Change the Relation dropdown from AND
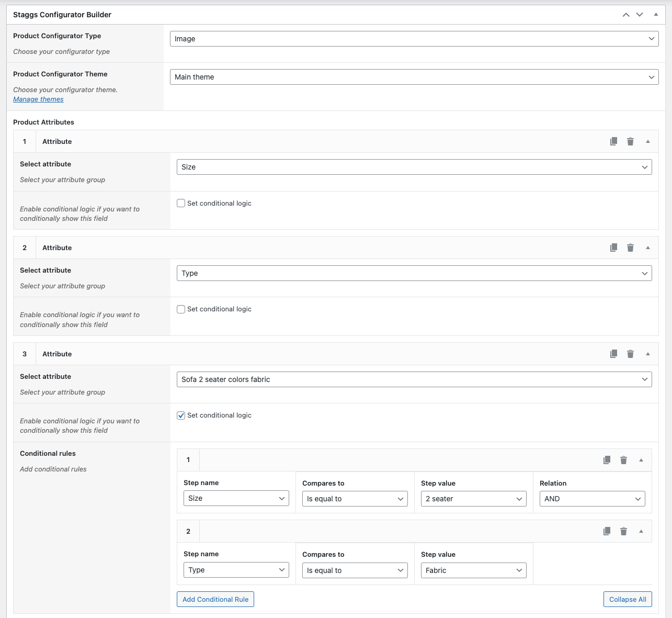This screenshot has height=618, width=672. click(x=591, y=499)
